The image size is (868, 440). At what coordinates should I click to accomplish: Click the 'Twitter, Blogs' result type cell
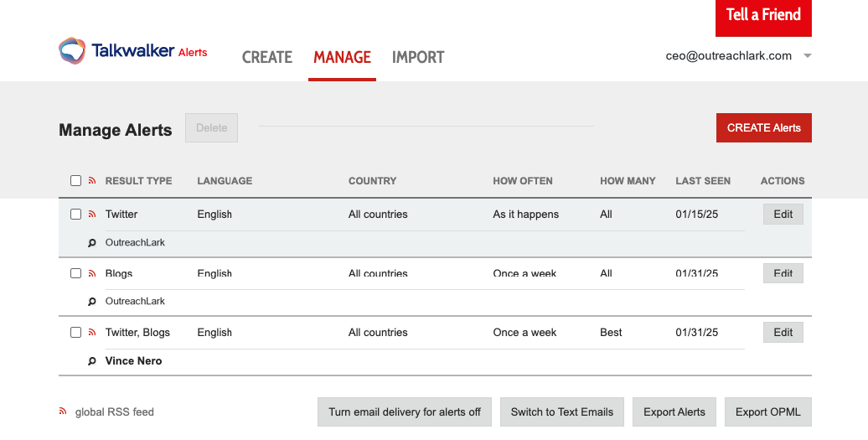tap(137, 333)
